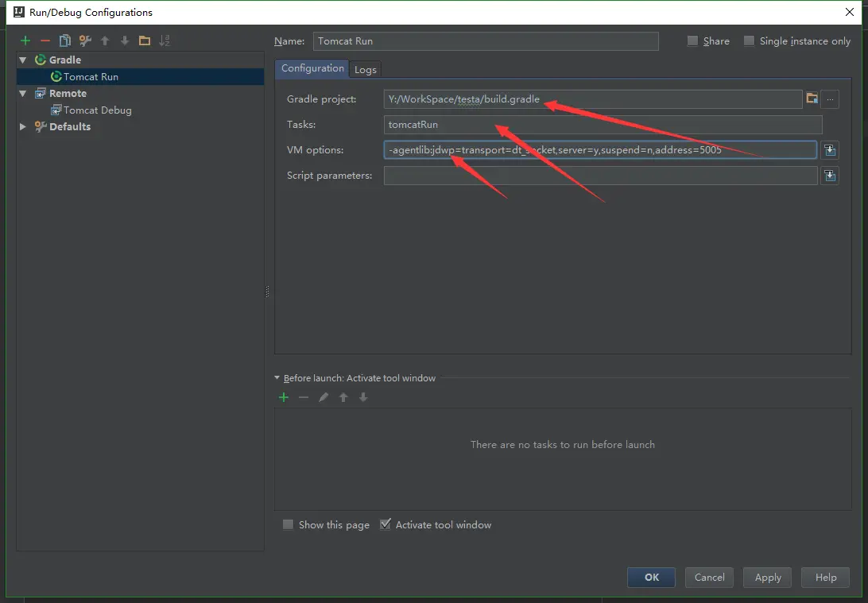Open Help for this dialog
The width and height of the screenshot is (868, 603).
click(825, 577)
